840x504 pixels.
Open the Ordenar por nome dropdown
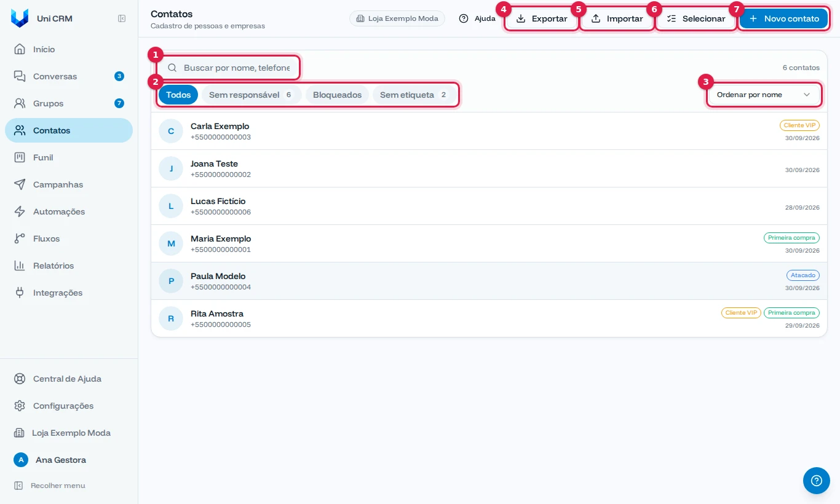click(x=764, y=95)
